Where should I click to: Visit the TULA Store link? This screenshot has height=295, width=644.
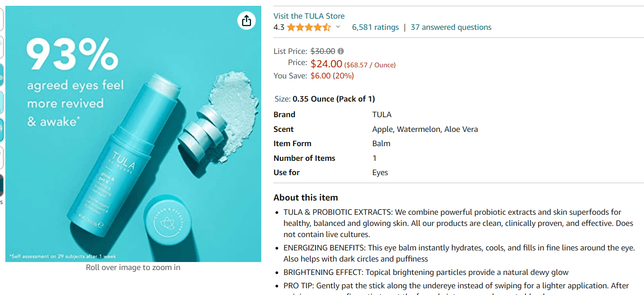tap(309, 16)
